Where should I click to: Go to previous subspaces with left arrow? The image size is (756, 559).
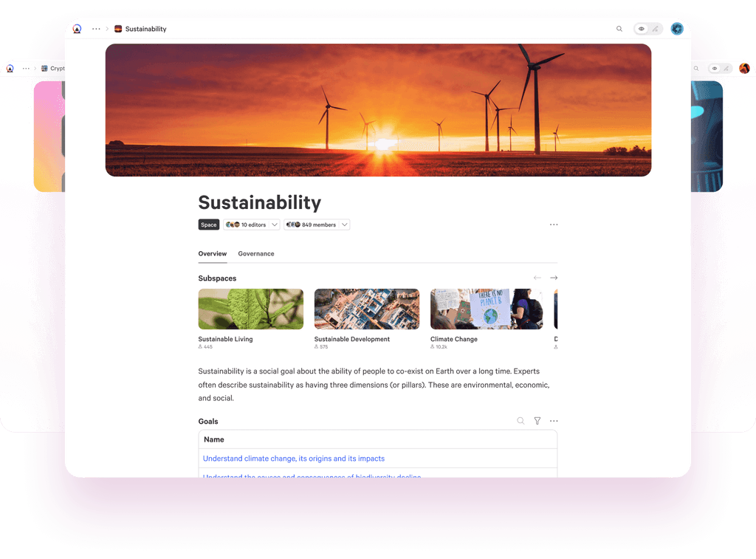tap(537, 278)
